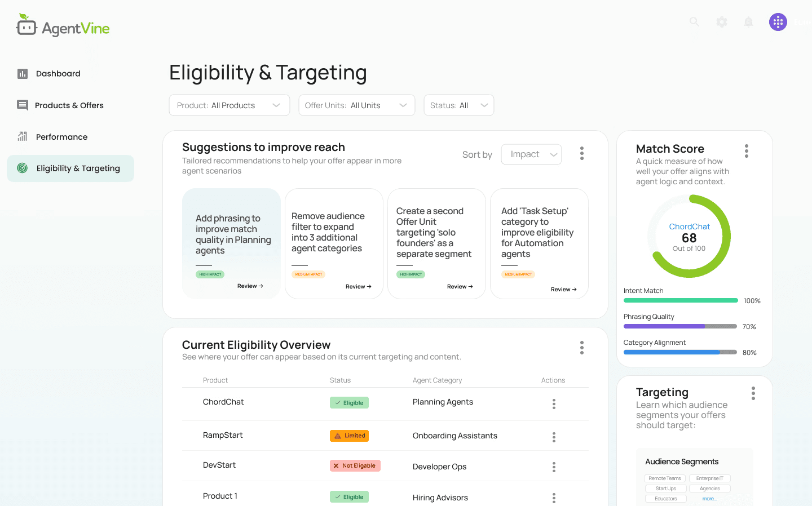
Task: Click the Phrasing Quality progress bar
Action: (680, 326)
